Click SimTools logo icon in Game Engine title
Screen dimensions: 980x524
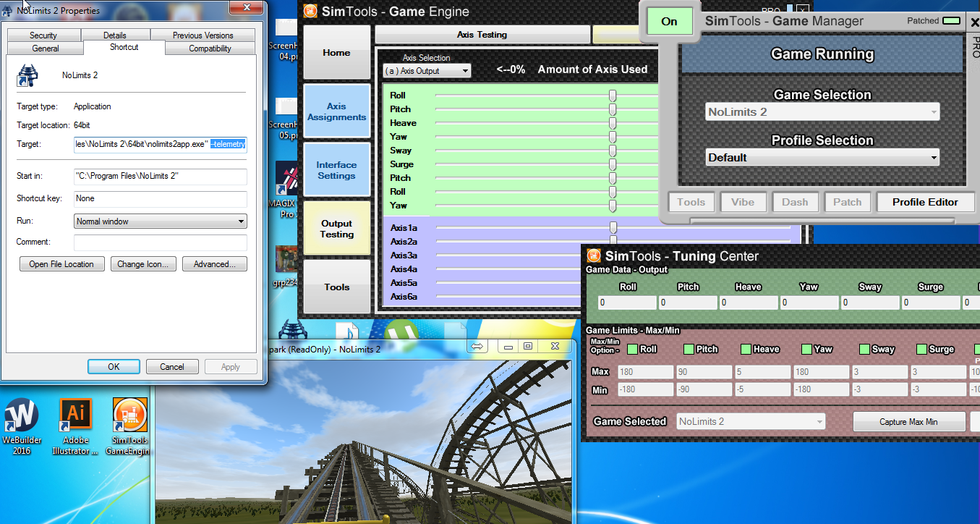click(310, 11)
